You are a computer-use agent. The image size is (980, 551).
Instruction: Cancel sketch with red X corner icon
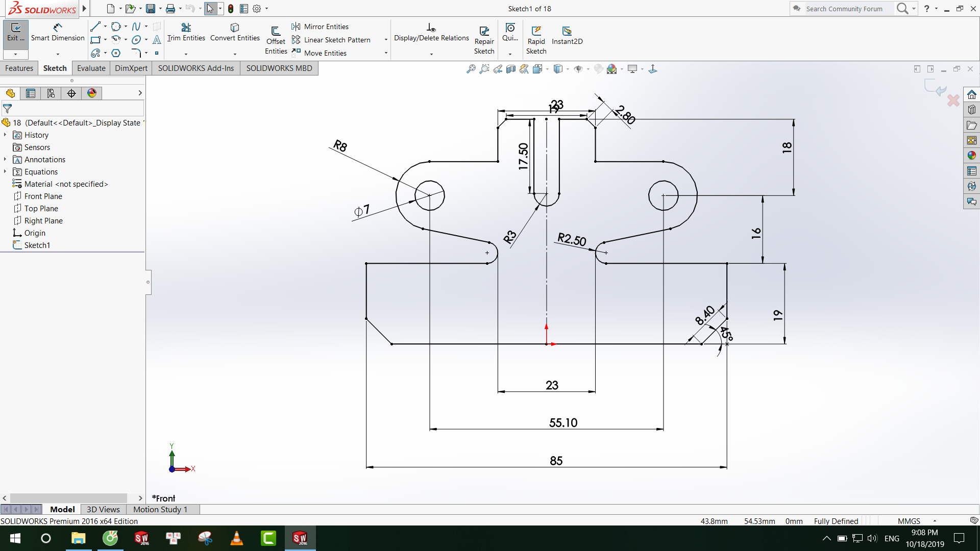(x=953, y=100)
